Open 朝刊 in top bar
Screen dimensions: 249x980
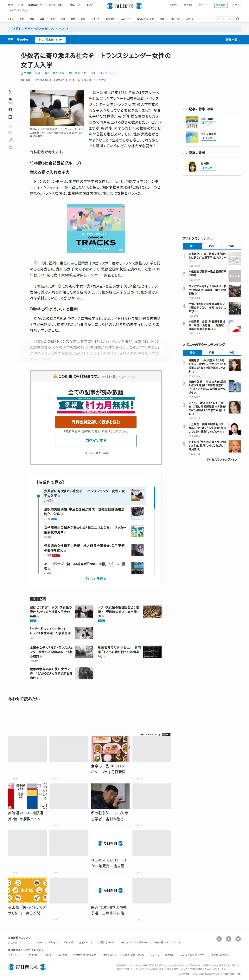(10, 5)
